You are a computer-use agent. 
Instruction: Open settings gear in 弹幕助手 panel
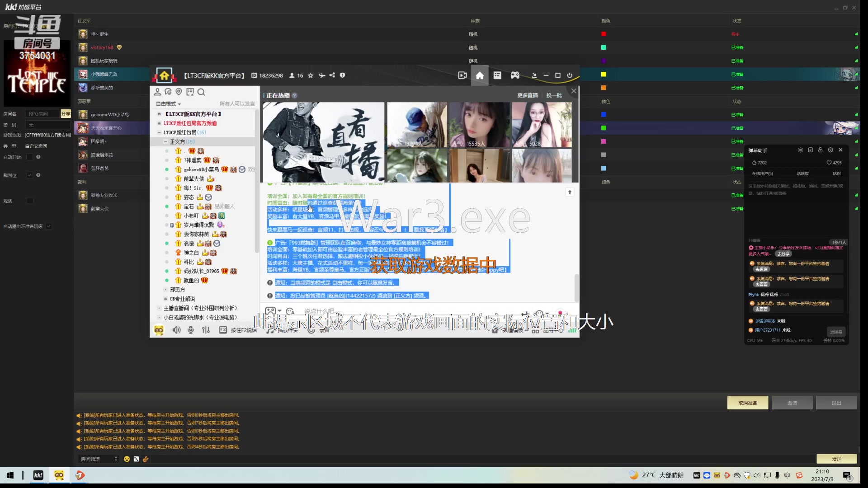(x=830, y=150)
